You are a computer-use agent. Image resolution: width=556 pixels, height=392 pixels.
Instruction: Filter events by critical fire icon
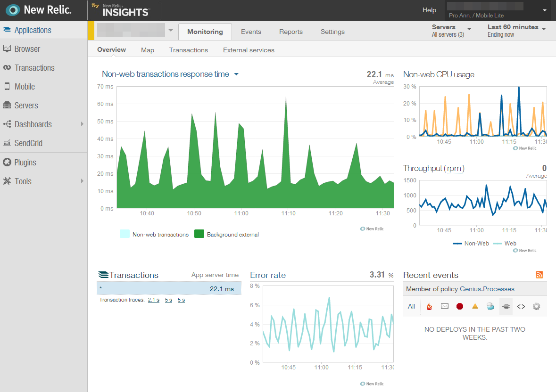point(429,306)
